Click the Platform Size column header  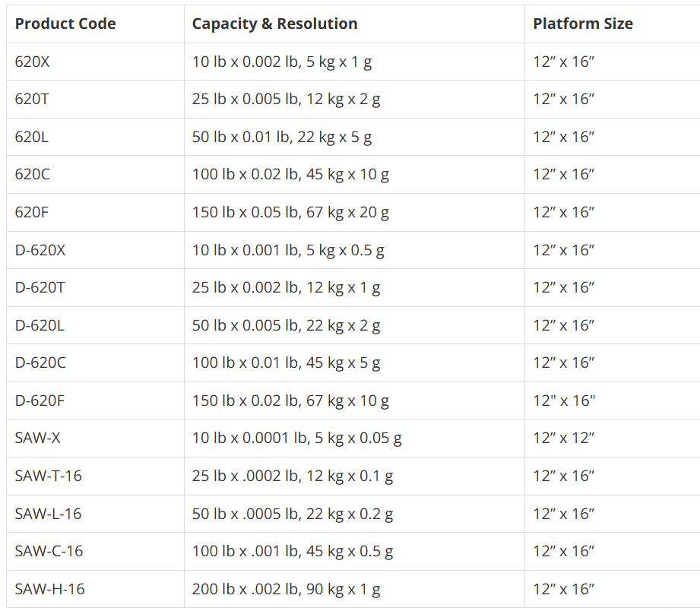point(583,24)
